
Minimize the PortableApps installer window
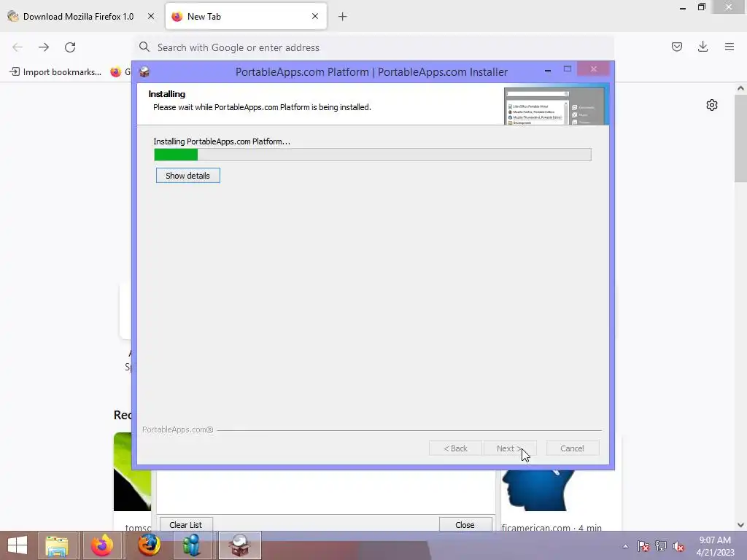coord(548,70)
